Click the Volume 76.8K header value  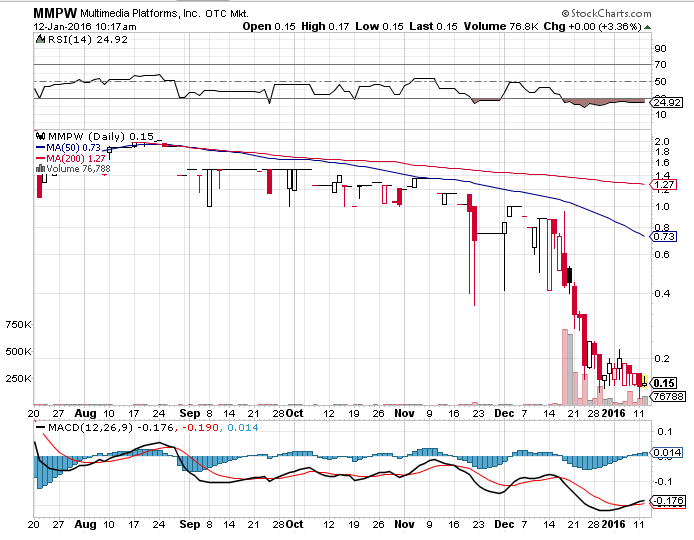[501, 27]
